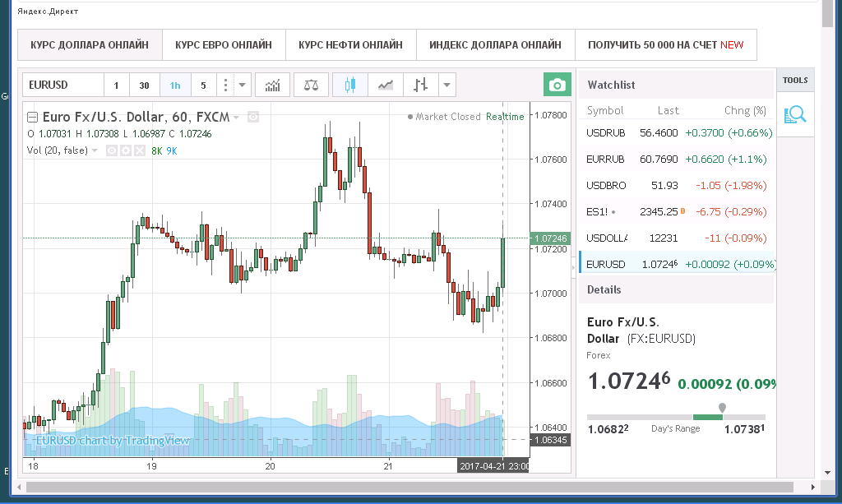Screen dimensions: 842x504
Task: Open the indicators chart icon
Action: coord(273,85)
